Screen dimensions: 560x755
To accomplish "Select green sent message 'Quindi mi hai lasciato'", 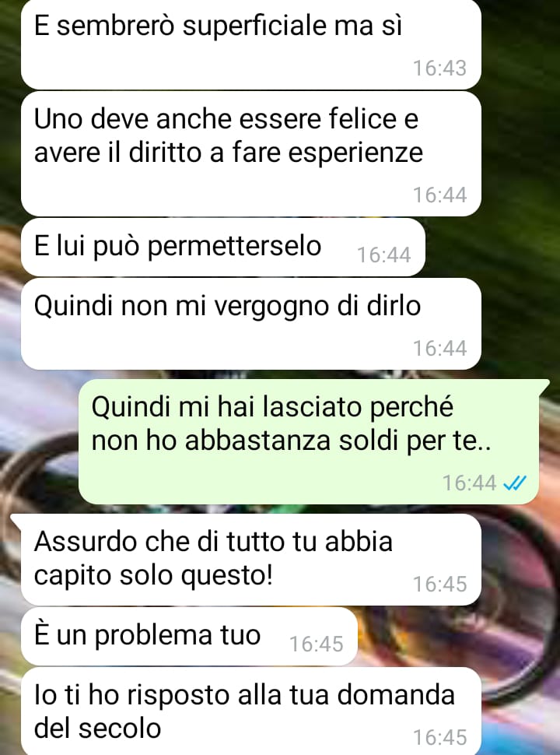I will click(309, 441).
